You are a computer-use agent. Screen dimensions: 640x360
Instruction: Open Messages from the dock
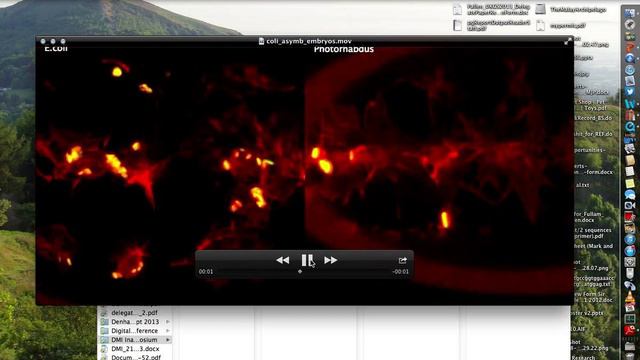click(630, 195)
